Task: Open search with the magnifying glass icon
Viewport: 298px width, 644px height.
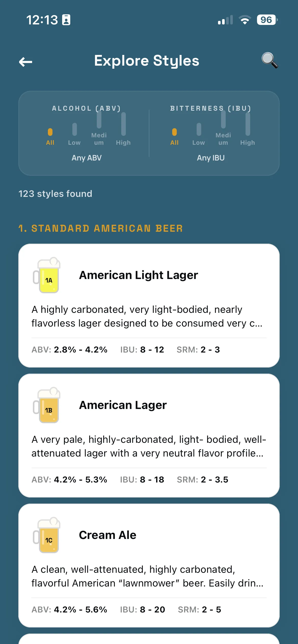Action: [x=270, y=61]
